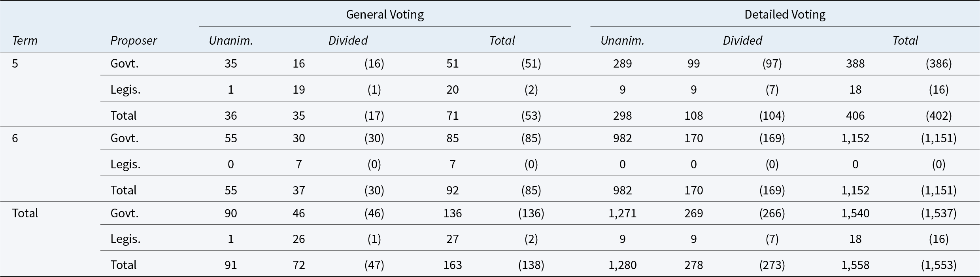Click the General Voting column group header
This screenshot has height=277, width=980.
(385, 15)
